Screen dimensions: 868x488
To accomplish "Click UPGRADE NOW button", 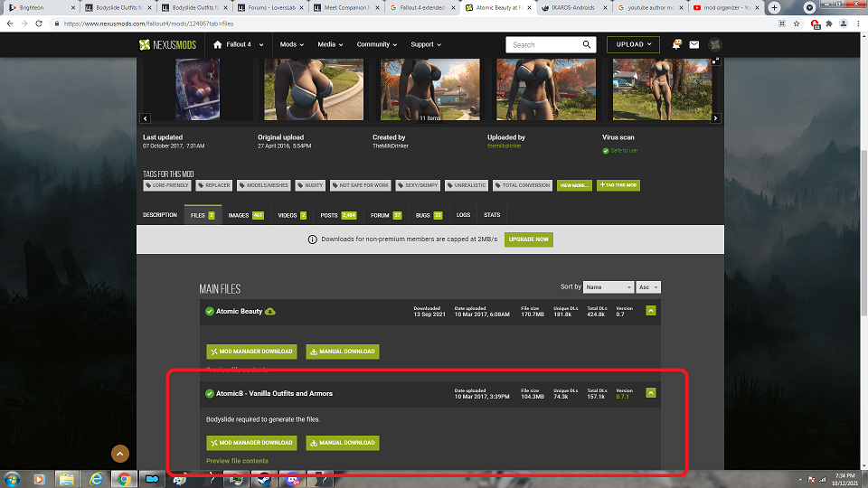I will 529,239.
